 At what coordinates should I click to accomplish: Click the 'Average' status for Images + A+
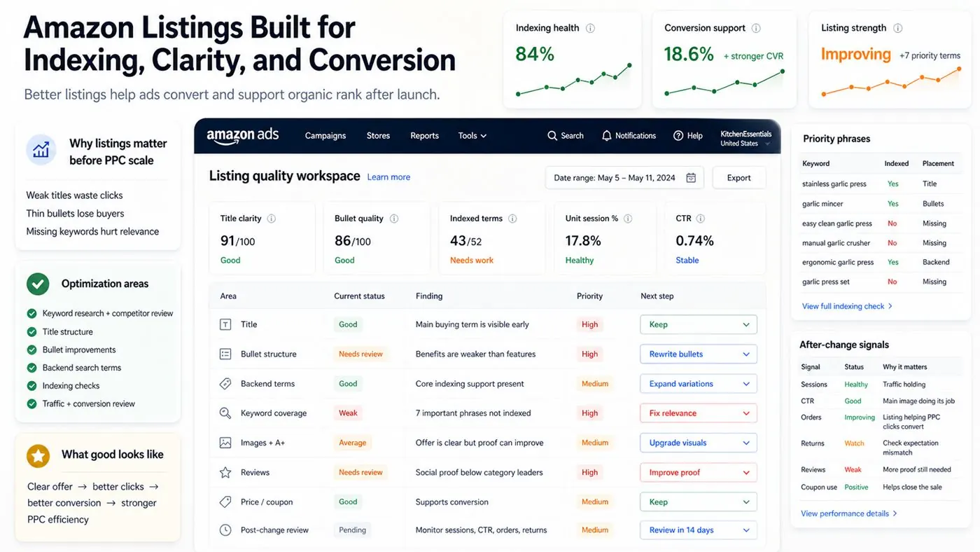(352, 443)
